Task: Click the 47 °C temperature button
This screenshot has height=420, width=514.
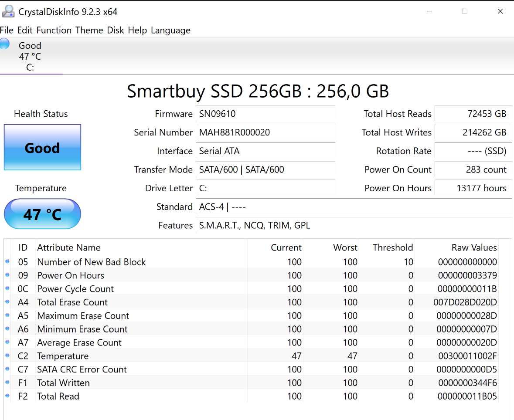Action: (x=42, y=214)
